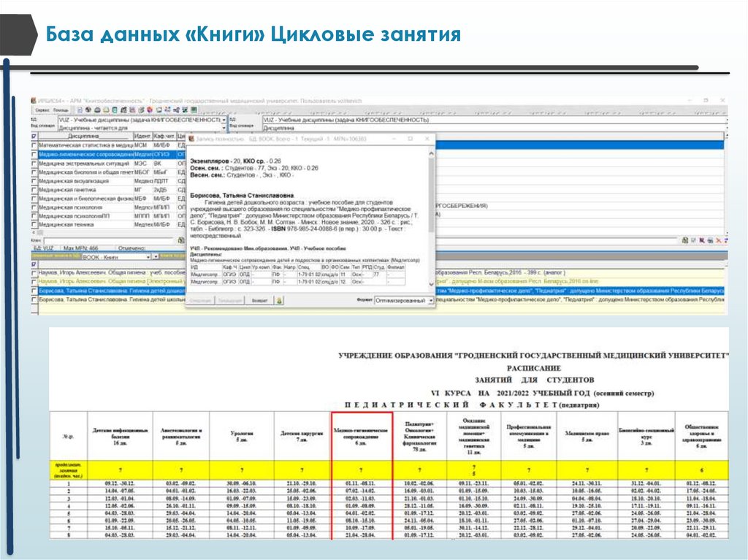Toggle the select-all checkbox above book list
The height and width of the screenshot is (560, 748).
(x=34, y=264)
